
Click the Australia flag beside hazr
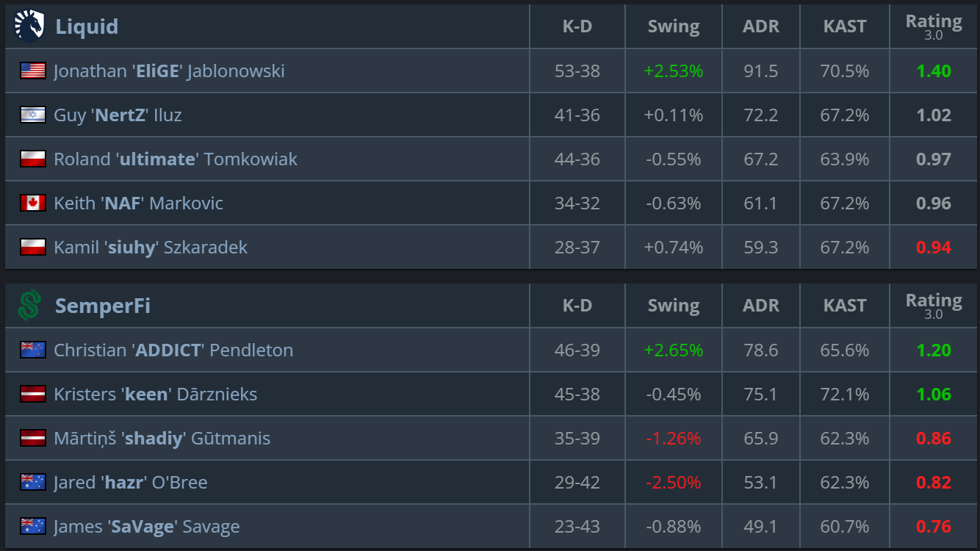coord(33,482)
